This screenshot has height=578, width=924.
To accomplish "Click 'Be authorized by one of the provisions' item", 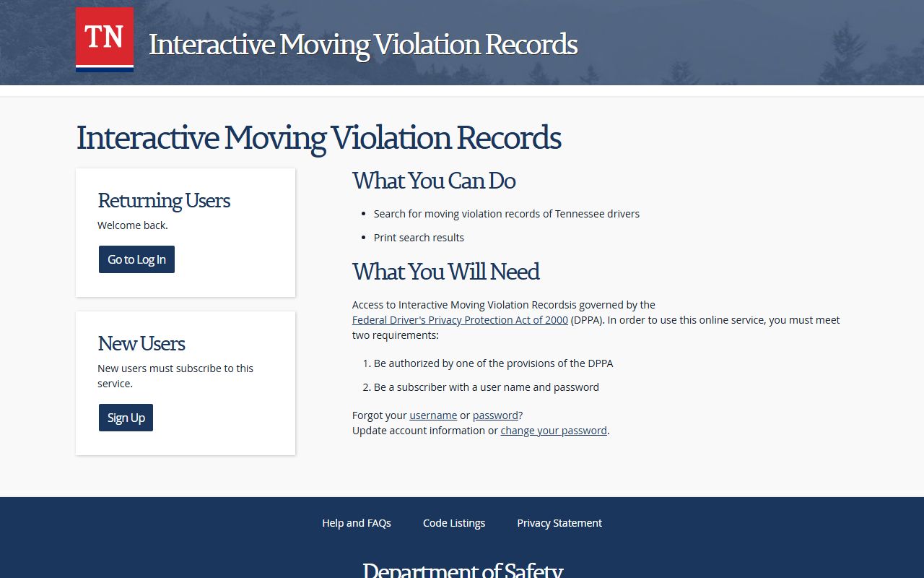I will pos(494,363).
